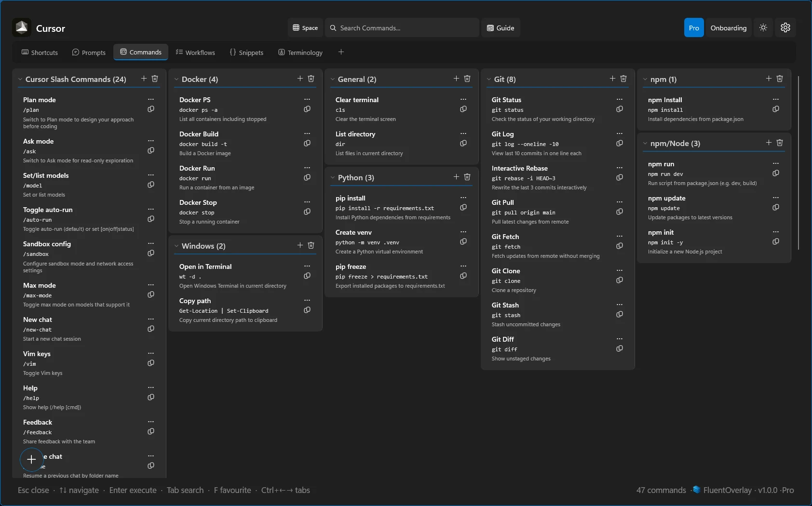Image resolution: width=812 pixels, height=506 pixels.
Task: Delete the Docker category via trash icon
Action: [311, 78]
